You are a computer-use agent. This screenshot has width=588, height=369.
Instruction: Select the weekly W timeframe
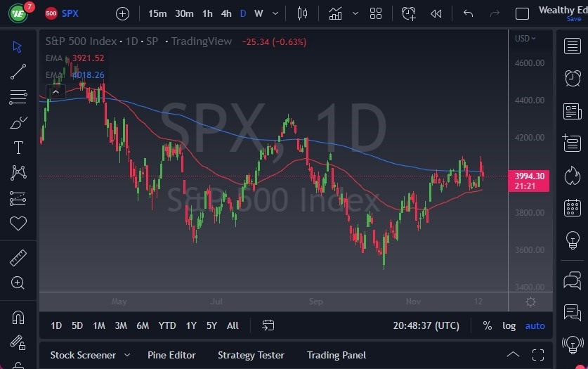coord(259,14)
